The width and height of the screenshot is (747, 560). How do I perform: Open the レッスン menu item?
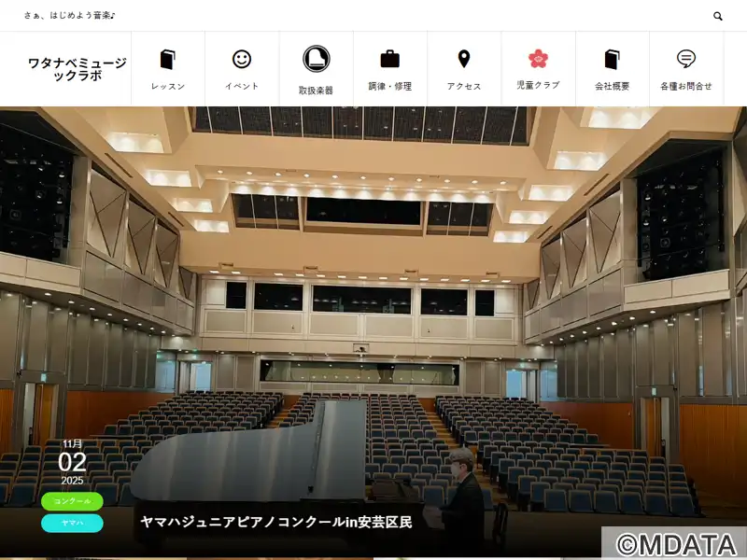(x=168, y=86)
